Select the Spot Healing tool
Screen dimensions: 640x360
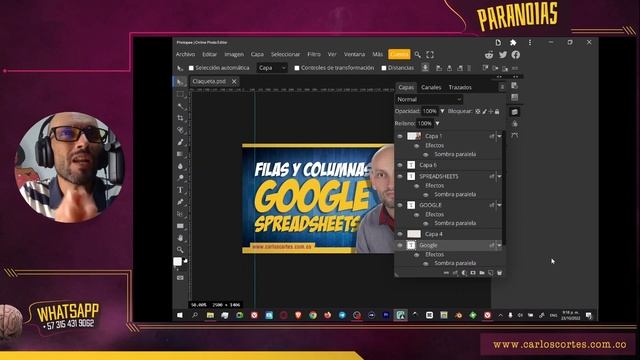pyautogui.click(x=180, y=130)
